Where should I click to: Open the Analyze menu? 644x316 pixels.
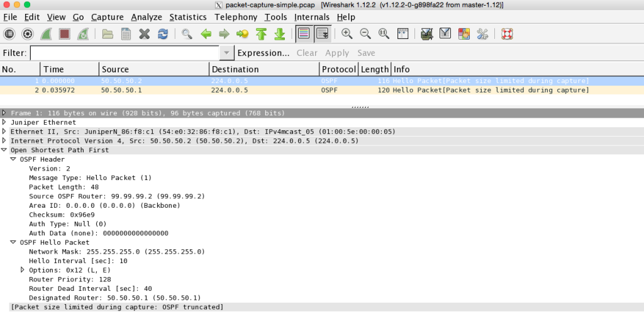[x=147, y=17]
